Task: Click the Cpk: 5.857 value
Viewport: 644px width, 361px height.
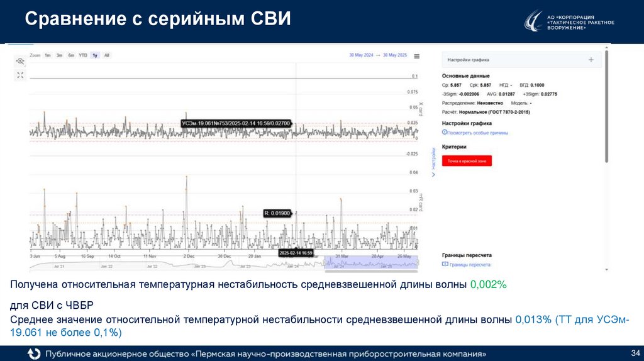Action: tap(480, 85)
